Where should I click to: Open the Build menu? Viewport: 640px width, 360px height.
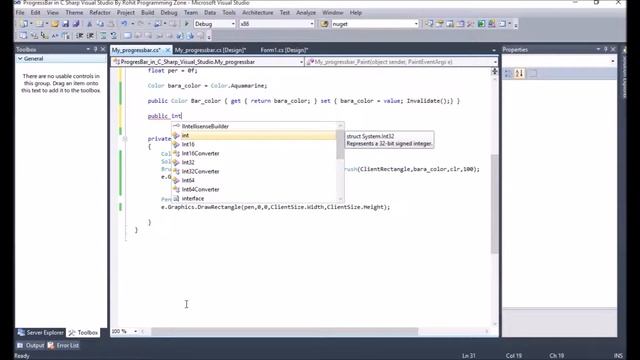(148, 13)
